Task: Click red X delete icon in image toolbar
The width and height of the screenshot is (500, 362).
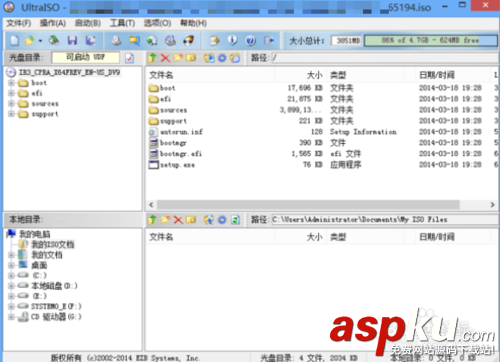Action: (165, 58)
